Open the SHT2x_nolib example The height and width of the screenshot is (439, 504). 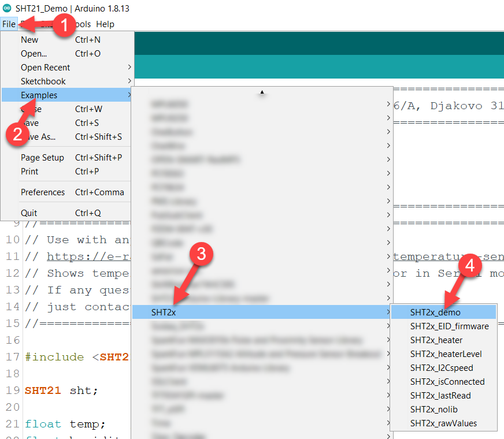(443, 409)
